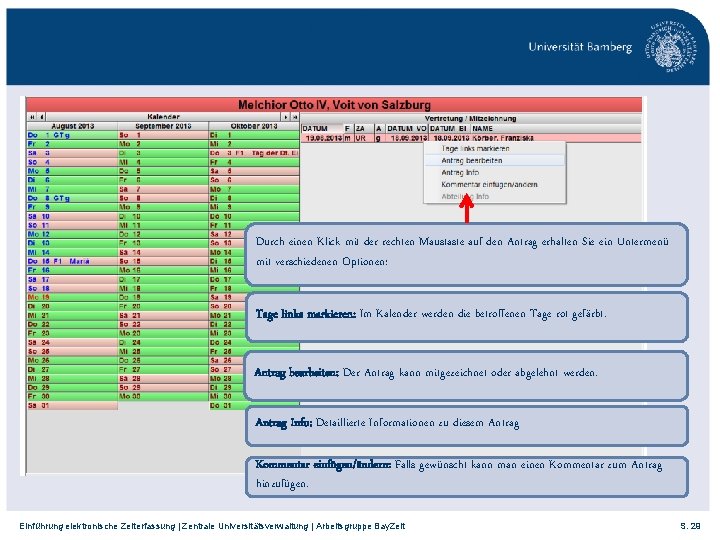Select 'So 1' in the September column
The width and height of the screenshot is (720, 540).
click(x=163, y=135)
